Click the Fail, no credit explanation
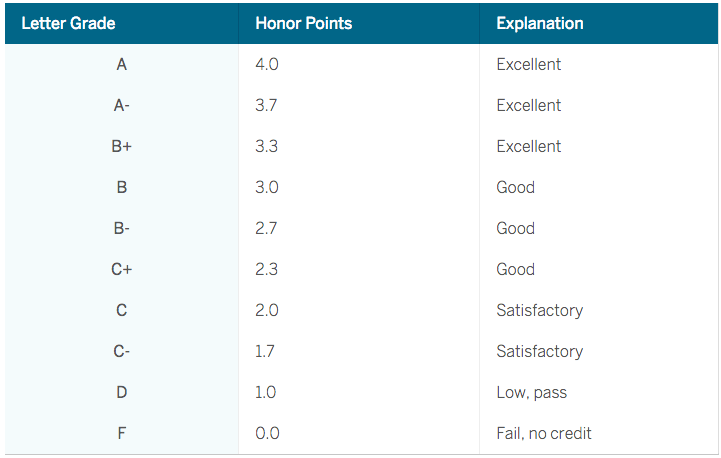 pos(544,433)
